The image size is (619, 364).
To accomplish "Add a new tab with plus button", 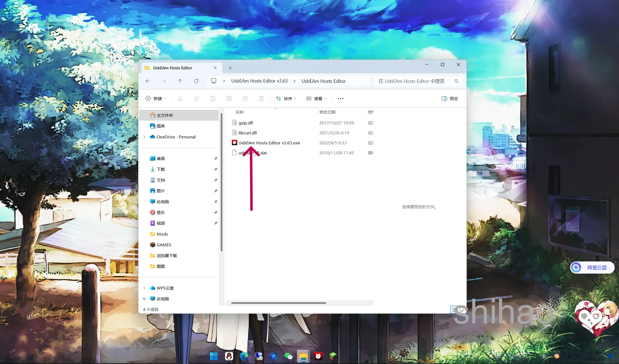I will 230,68.
